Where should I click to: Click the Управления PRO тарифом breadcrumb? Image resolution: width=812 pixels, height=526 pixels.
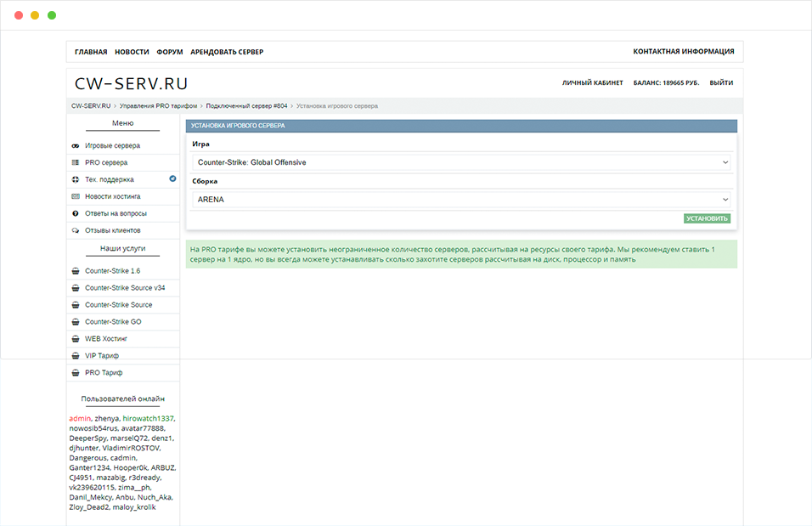[158, 106]
